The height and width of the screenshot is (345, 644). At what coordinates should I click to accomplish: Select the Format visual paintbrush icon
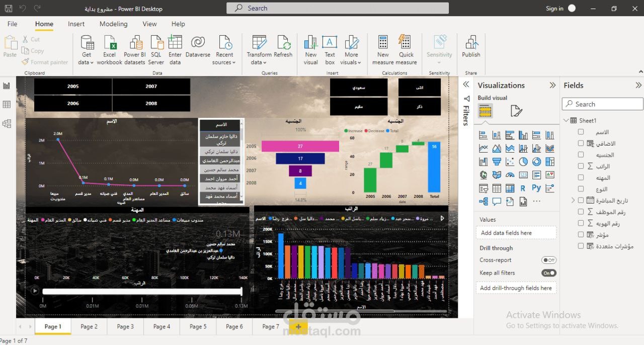click(516, 111)
